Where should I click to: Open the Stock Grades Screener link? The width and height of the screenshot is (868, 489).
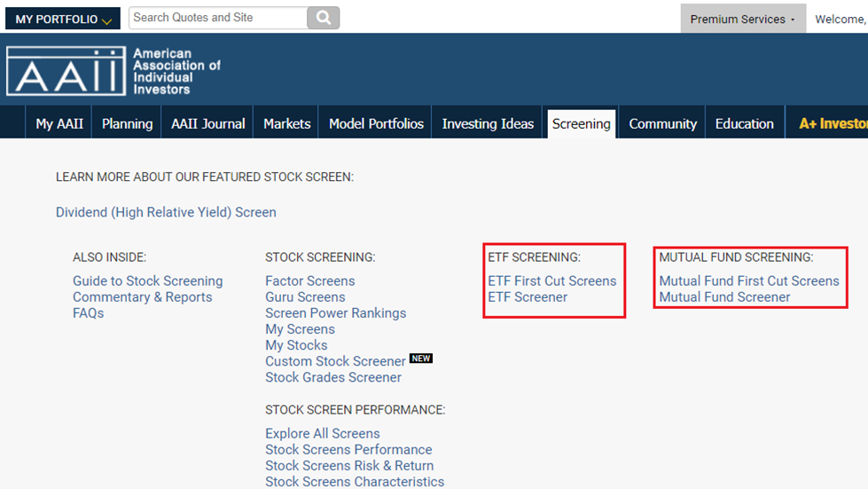(x=333, y=377)
